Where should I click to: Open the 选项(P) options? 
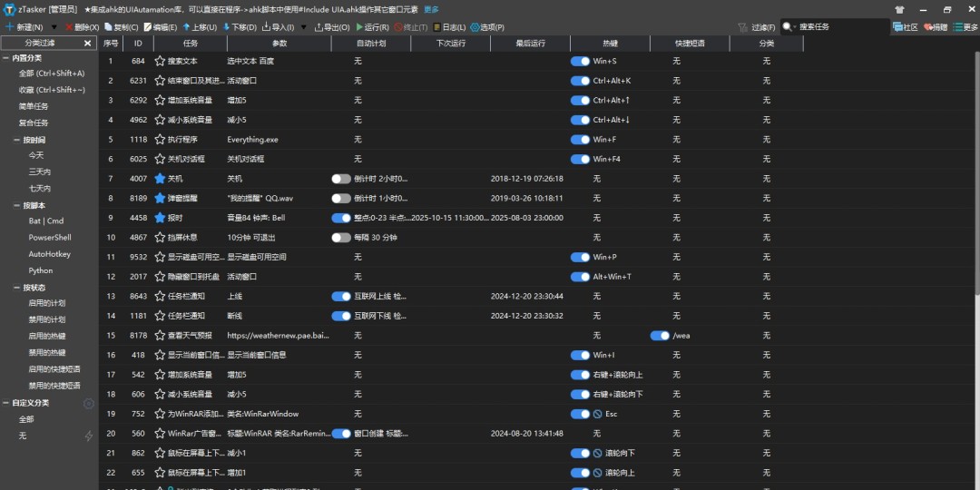487,27
